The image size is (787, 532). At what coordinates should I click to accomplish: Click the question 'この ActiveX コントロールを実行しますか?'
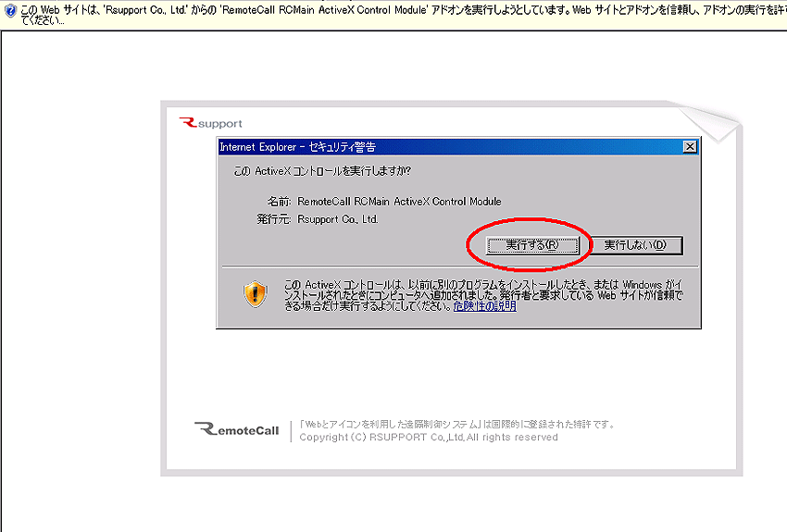[322, 171]
